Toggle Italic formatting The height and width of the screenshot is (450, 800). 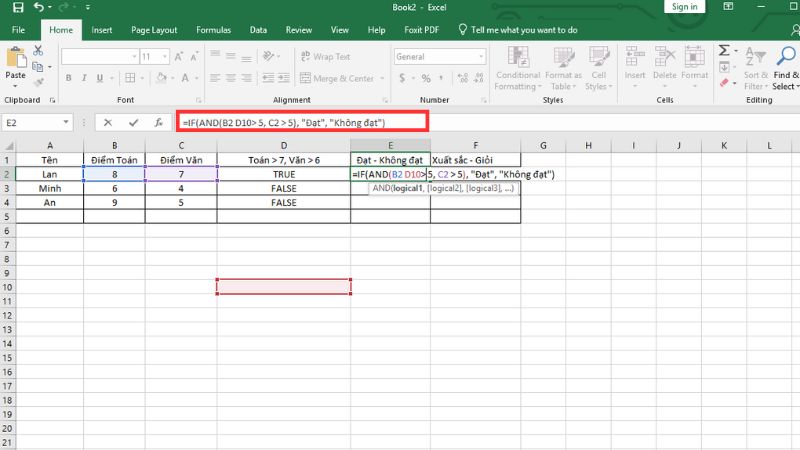[84, 78]
